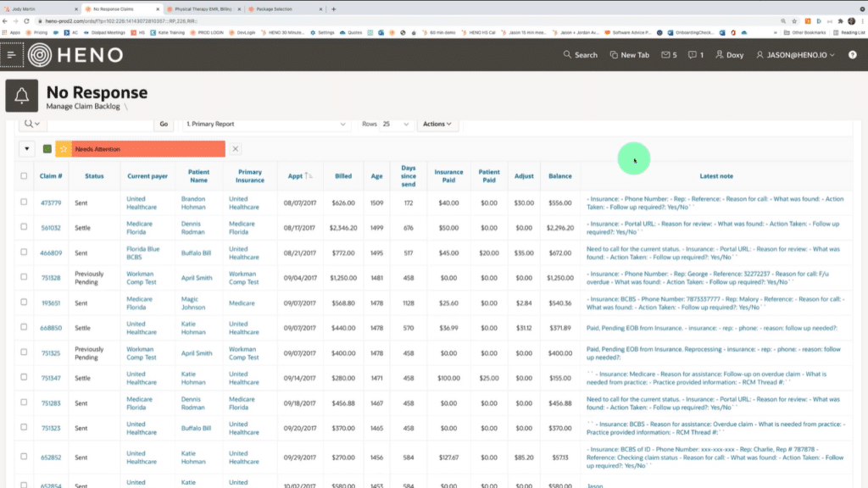The height and width of the screenshot is (488, 868).
Task: Bookmark this page star icon
Action: click(794, 21)
